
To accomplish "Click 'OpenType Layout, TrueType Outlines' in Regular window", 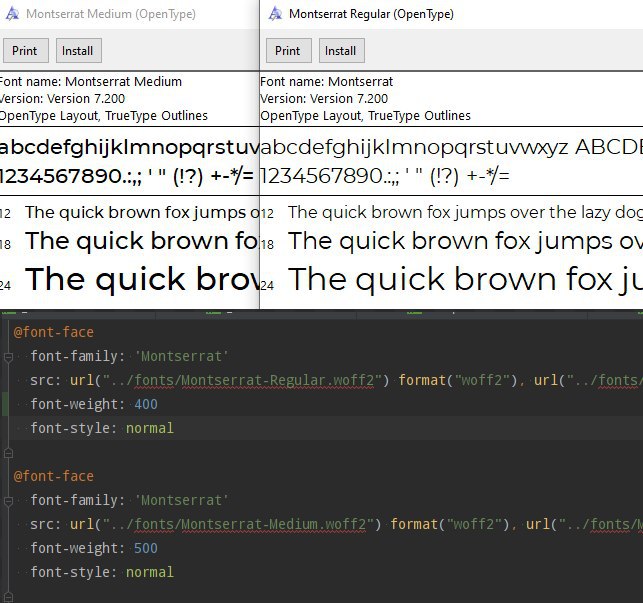I will 365,116.
